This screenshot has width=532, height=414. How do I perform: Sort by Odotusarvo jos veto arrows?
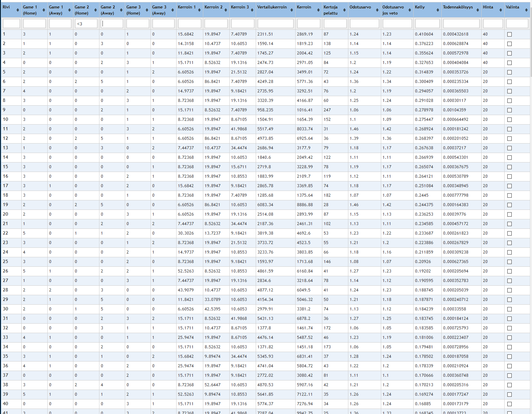pyautogui.click(x=410, y=10)
